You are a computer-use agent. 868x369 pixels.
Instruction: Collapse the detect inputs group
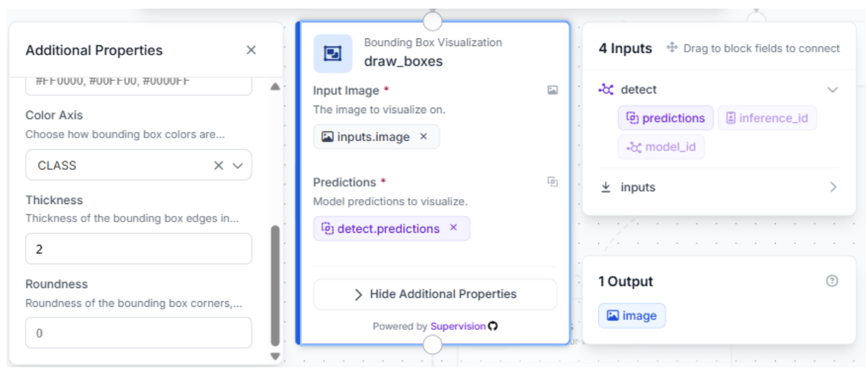point(832,89)
